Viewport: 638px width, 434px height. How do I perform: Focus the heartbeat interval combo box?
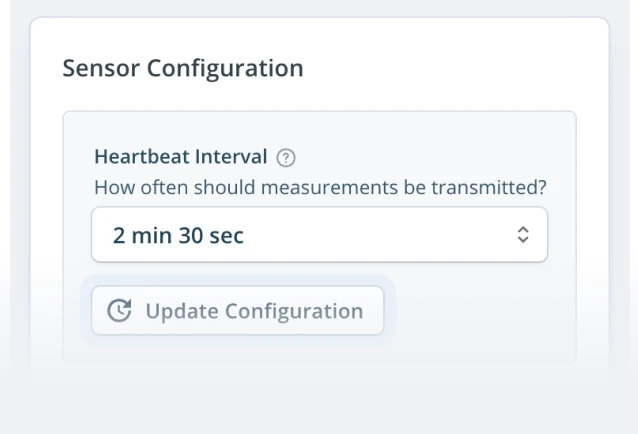tap(319, 235)
